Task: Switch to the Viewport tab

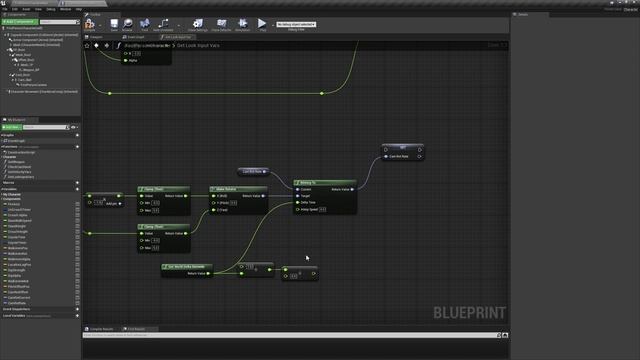Action: coord(96,37)
